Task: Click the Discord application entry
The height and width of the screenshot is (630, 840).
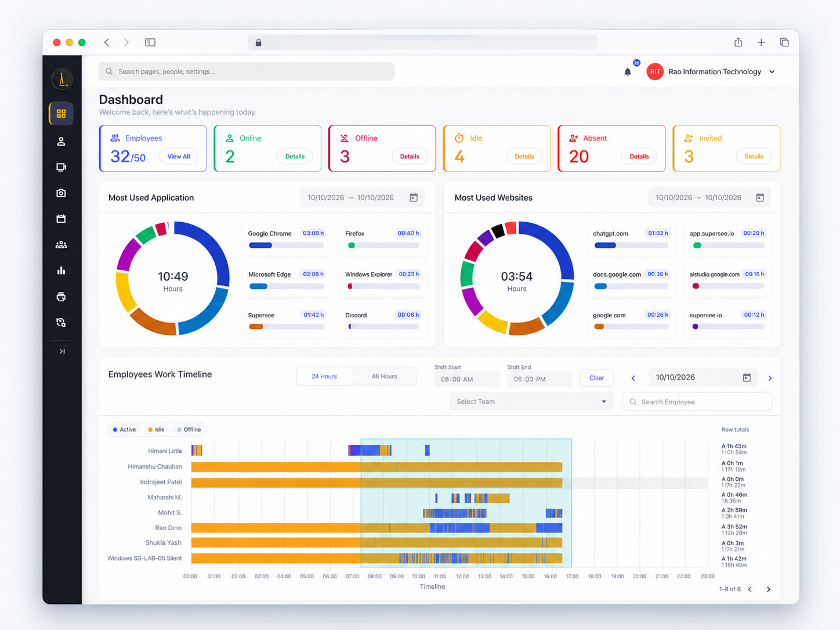Action: [x=383, y=321]
